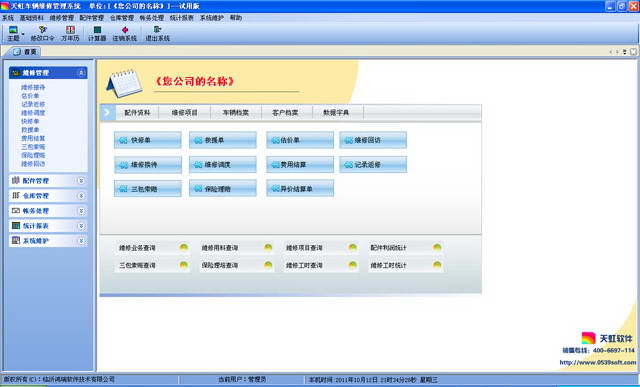This screenshot has height=387, width=640.
Task: Switch to the 车辆档案 tab
Action: [236, 112]
